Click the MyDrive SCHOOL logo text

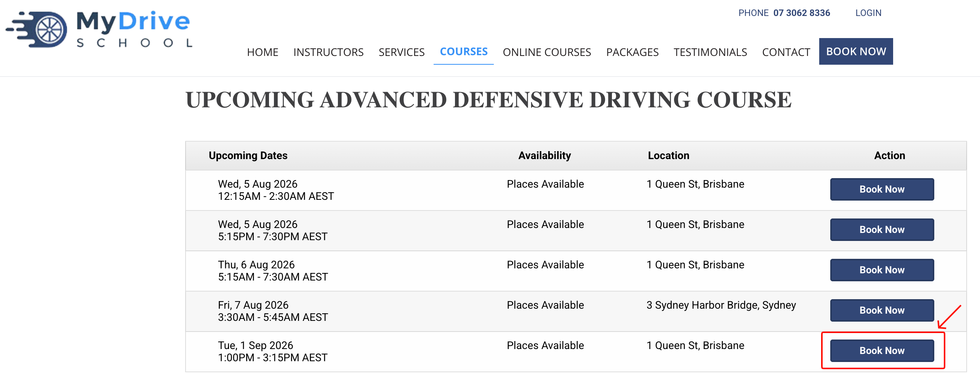tap(134, 29)
